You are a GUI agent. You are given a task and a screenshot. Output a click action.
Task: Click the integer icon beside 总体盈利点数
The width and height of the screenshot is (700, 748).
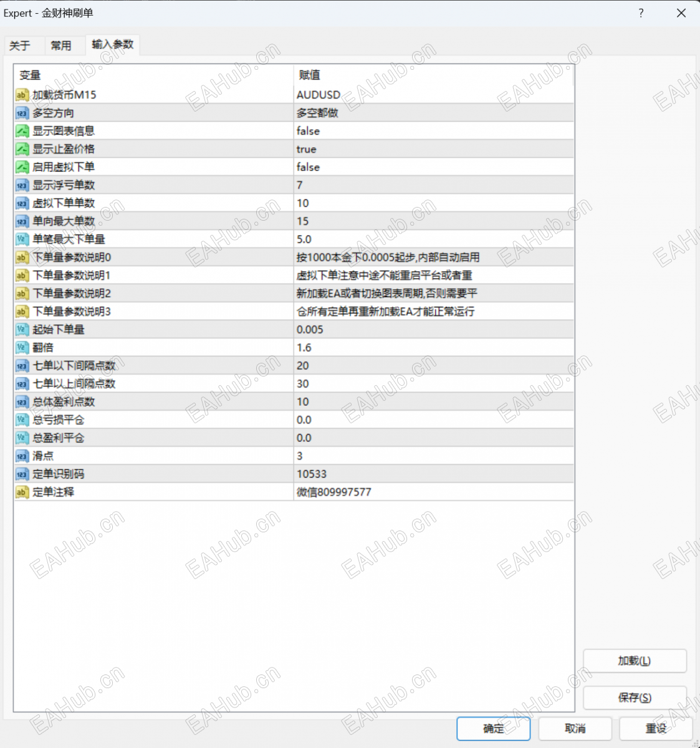pyautogui.click(x=22, y=402)
